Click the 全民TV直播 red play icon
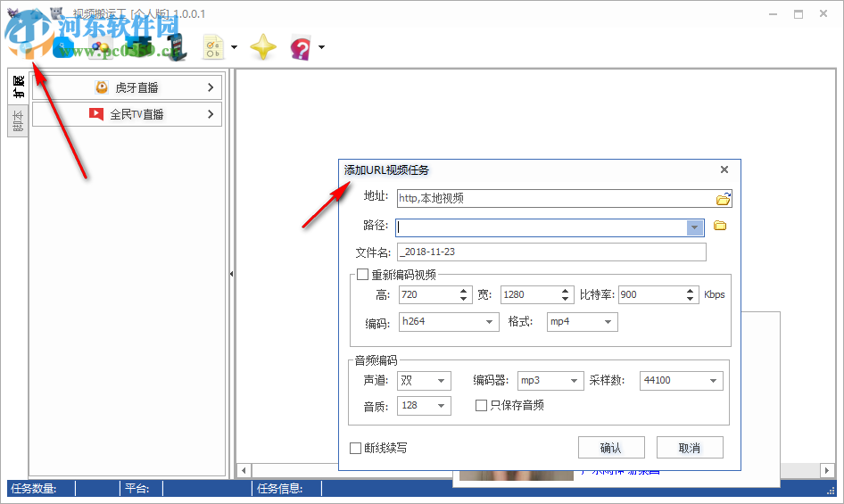The width and height of the screenshot is (844, 504). [x=95, y=114]
